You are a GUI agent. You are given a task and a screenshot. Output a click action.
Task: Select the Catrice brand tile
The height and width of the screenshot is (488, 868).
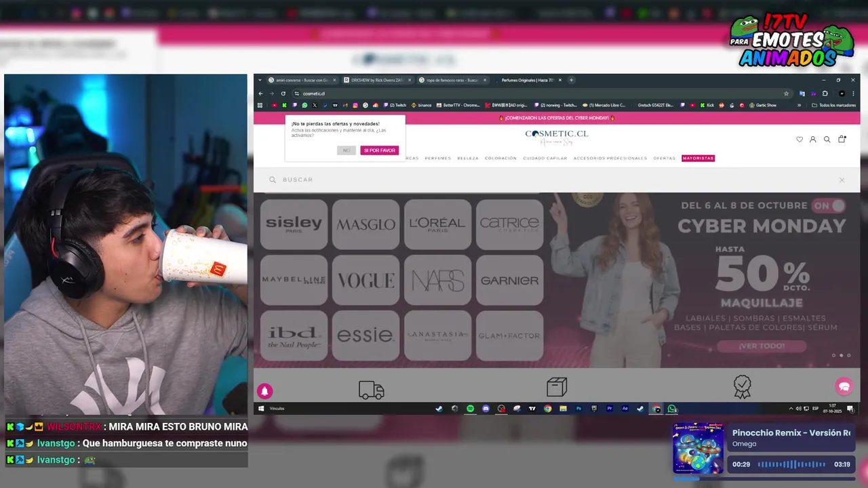[509, 224]
